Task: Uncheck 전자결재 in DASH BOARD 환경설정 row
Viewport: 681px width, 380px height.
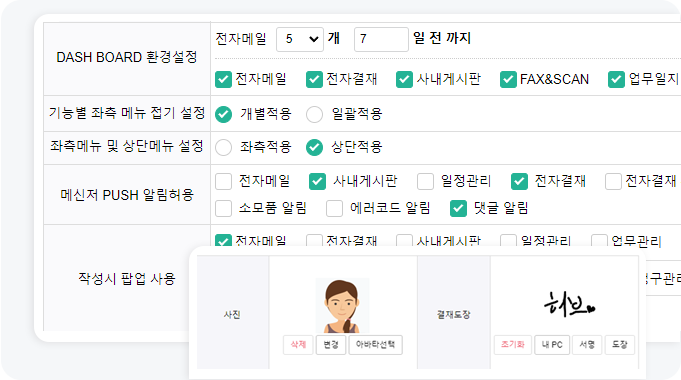Action: (314, 79)
